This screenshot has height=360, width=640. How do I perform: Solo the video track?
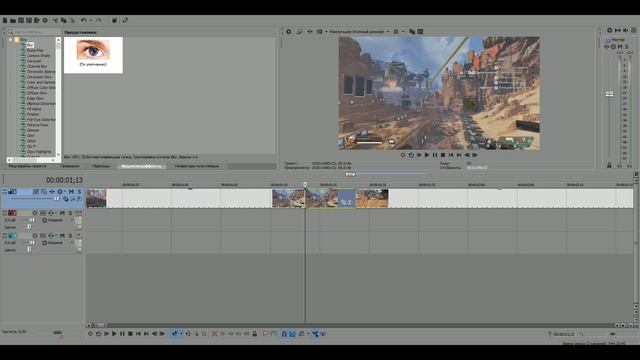[x=79, y=192]
